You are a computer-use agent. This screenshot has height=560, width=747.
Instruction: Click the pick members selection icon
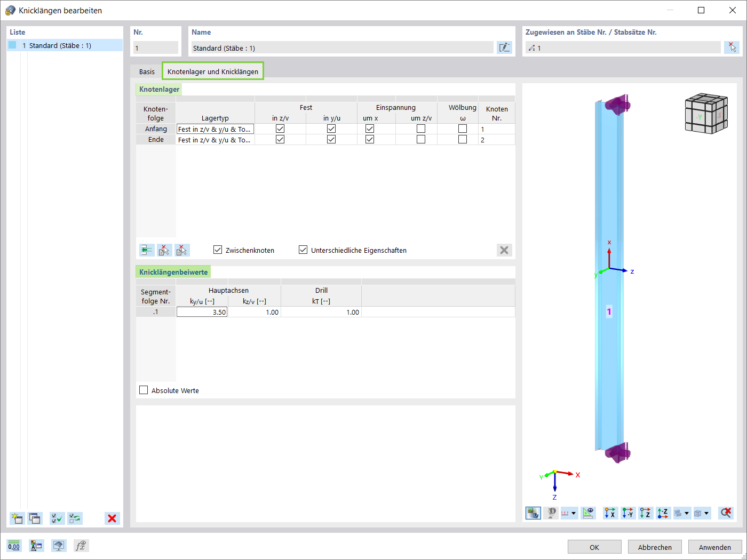[x=732, y=47]
